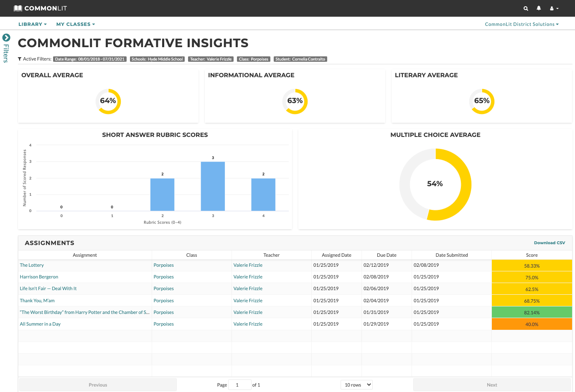Click Valerie Frizzle in Thank You, M'am row

pyautogui.click(x=248, y=301)
